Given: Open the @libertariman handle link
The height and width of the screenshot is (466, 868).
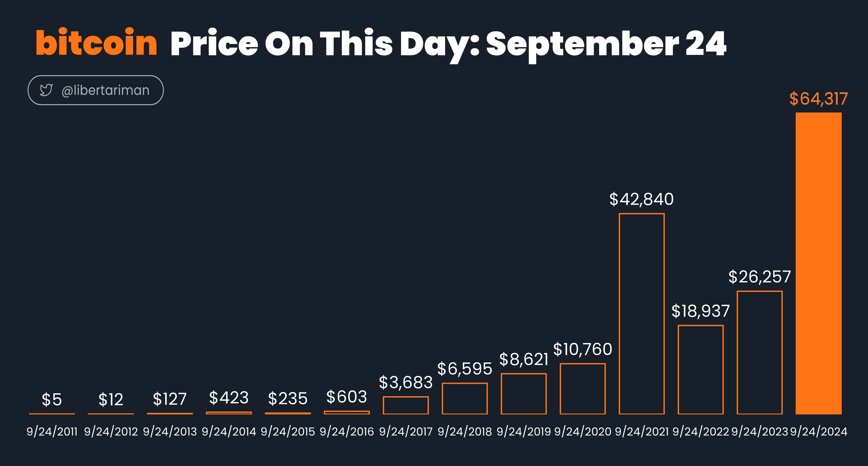Looking at the screenshot, I should point(105,90).
